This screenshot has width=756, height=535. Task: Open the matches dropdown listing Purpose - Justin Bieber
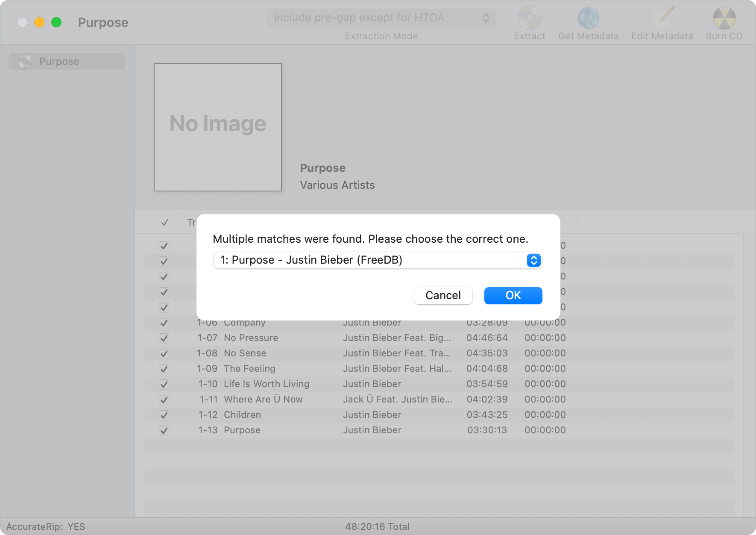click(378, 260)
